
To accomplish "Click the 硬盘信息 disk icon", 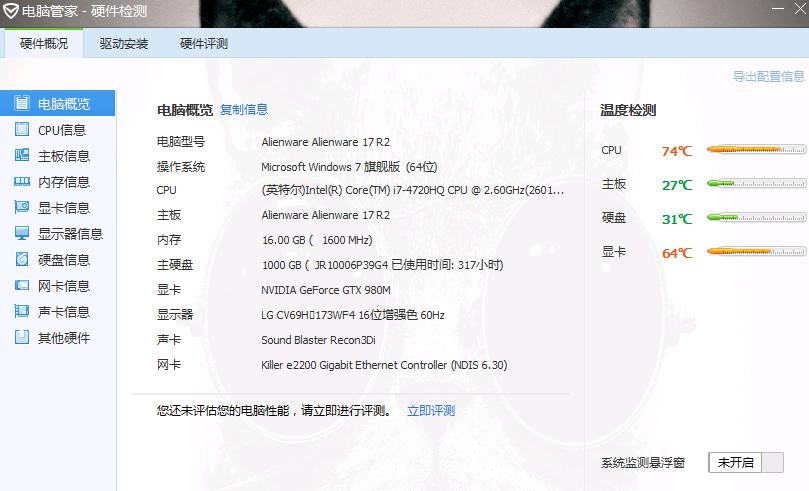I will tap(22, 259).
